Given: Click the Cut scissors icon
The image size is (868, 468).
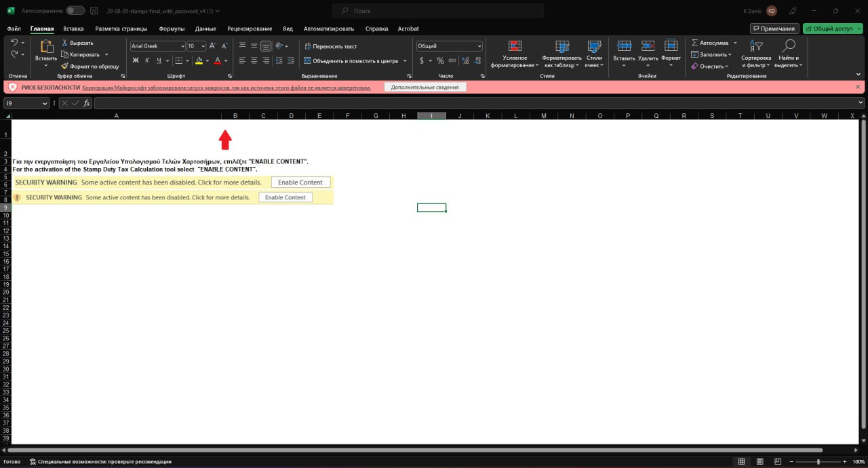Looking at the screenshot, I should click(65, 43).
